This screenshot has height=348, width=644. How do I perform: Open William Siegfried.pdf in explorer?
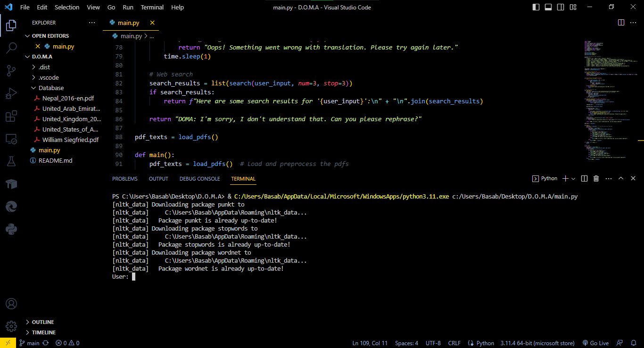[70, 140]
